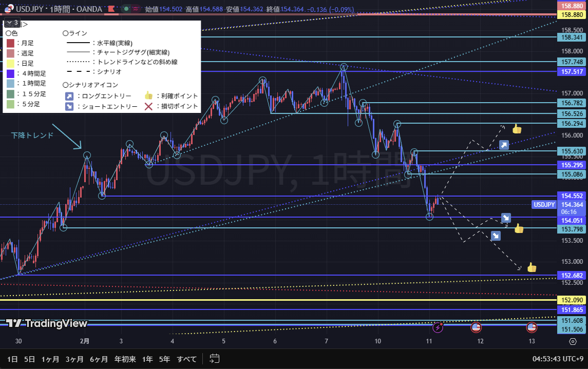Select the 1日 time range
This screenshot has height=369, width=588.
[x=12, y=359]
